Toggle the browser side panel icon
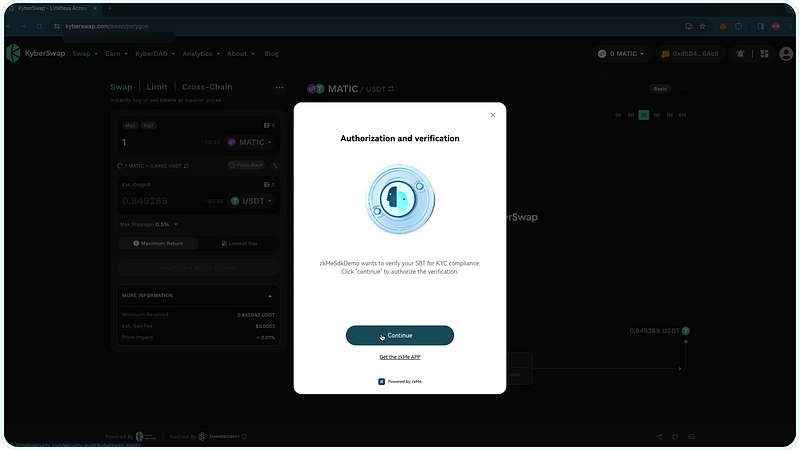Screen dimensions: 800x450 760,26
